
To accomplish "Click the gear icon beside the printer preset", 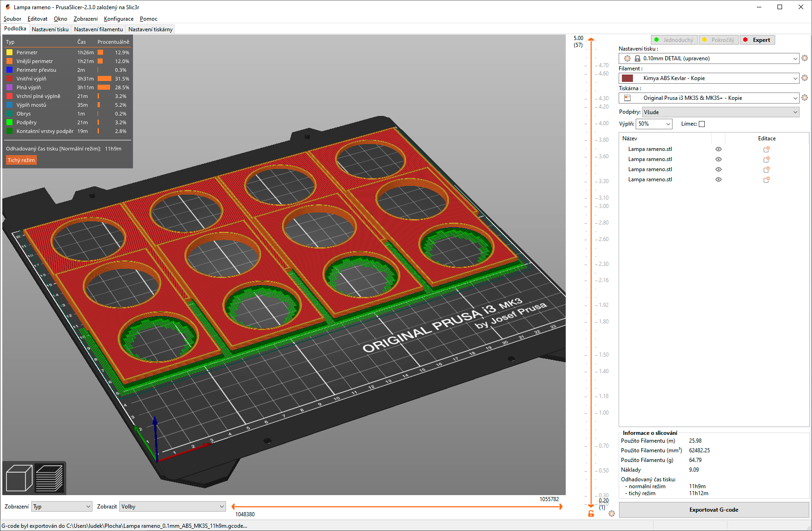I will point(805,98).
